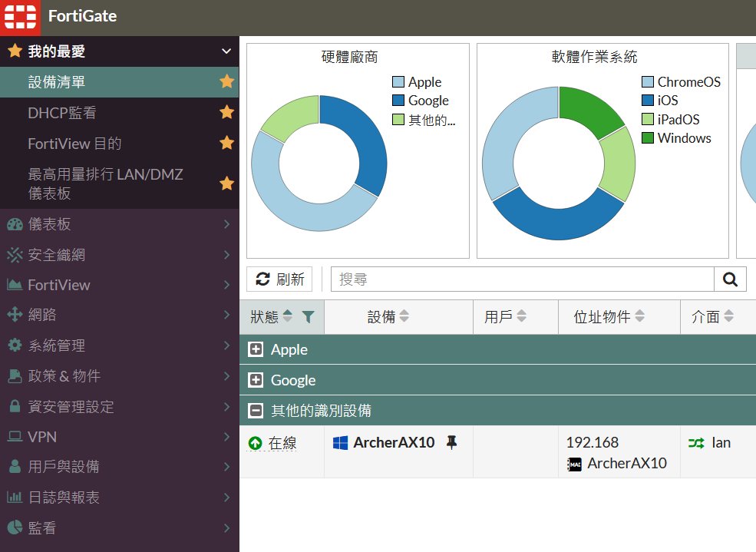Image resolution: width=756 pixels, height=552 pixels.
Task: Expand the 政策 & 物件 menu chevron
Action: [226, 376]
